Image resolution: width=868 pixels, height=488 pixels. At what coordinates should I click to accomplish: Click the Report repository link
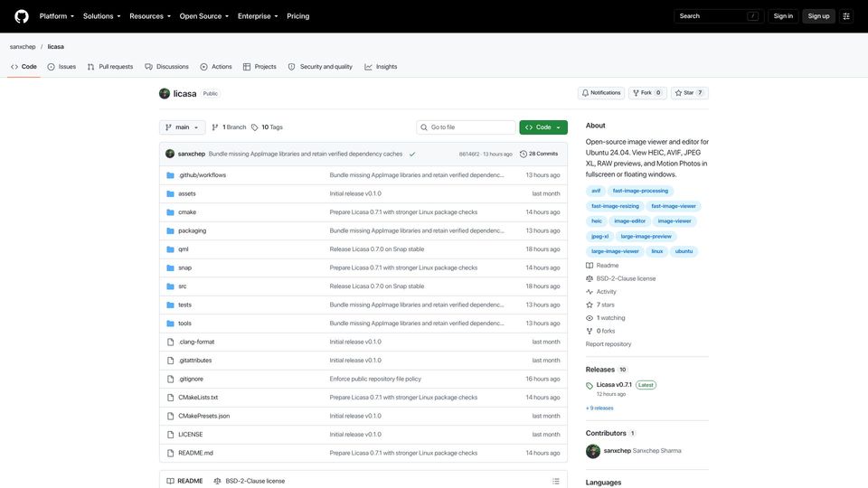(x=609, y=344)
